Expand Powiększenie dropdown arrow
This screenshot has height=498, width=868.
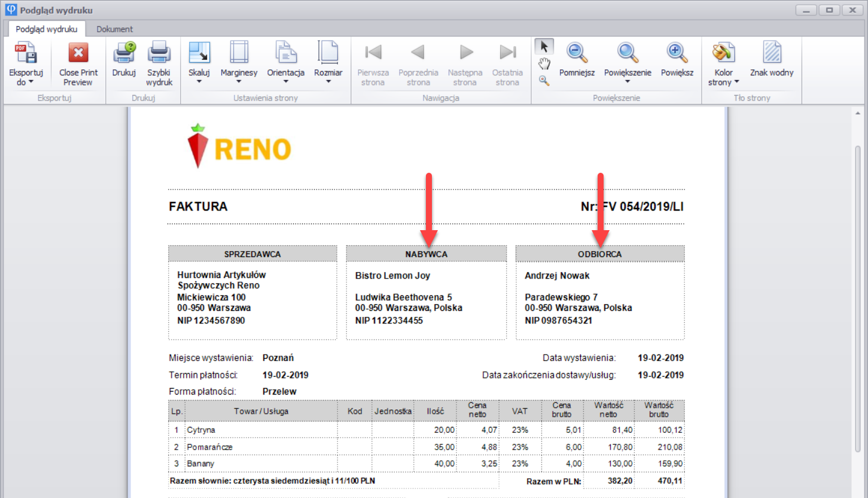(628, 82)
